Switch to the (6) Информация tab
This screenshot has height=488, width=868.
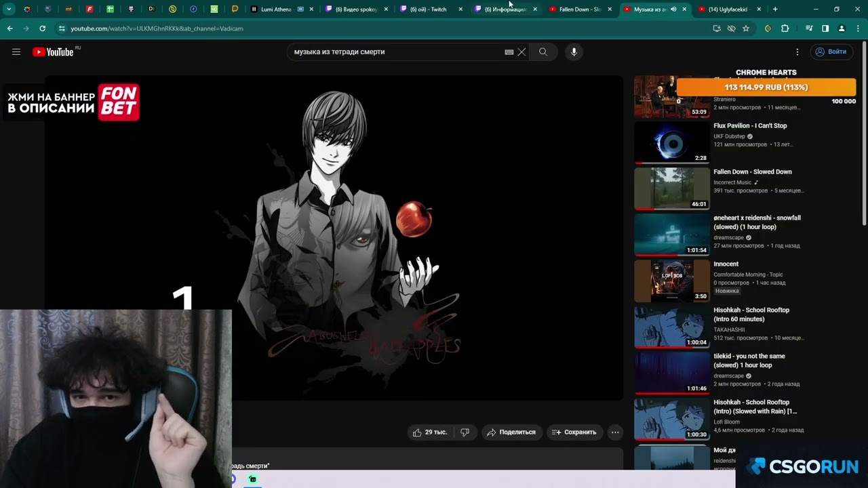click(506, 9)
